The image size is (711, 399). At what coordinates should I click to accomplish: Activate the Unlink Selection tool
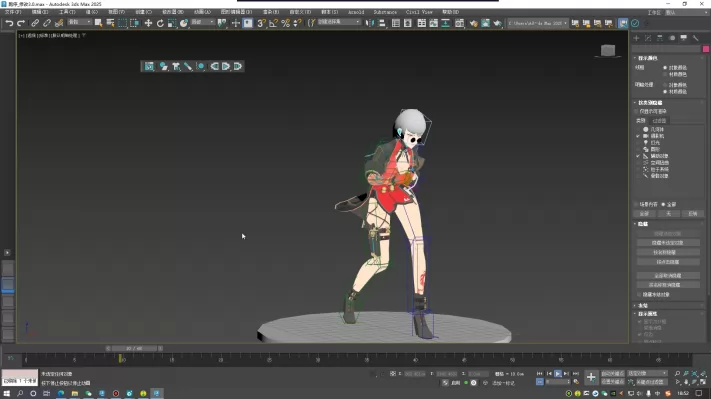coord(47,23)
